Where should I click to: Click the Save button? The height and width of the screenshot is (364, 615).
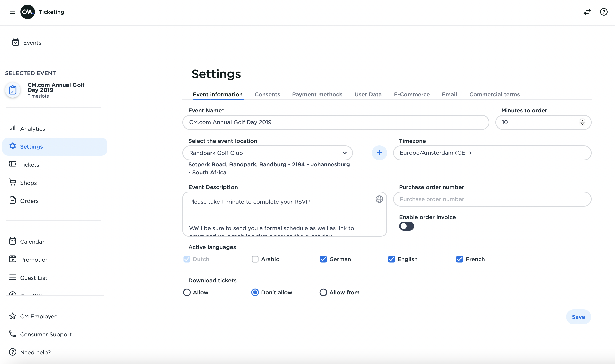point(578,317)
